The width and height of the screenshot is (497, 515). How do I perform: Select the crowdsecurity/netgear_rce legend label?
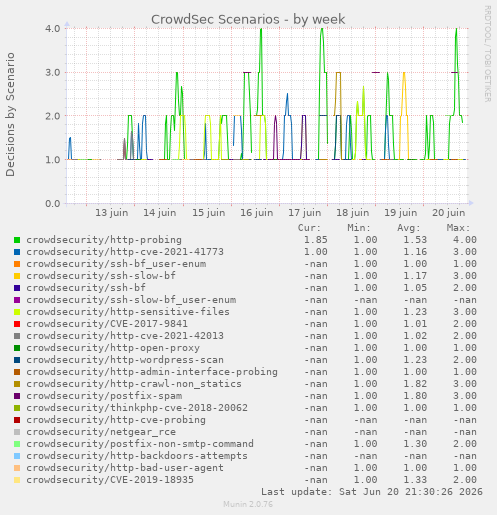(x=101, y=432)
